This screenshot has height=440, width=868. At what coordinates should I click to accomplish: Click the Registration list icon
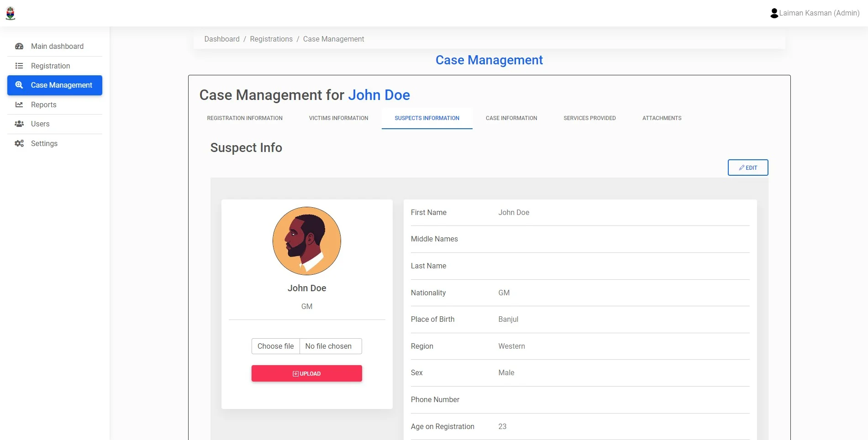(19, 66)
